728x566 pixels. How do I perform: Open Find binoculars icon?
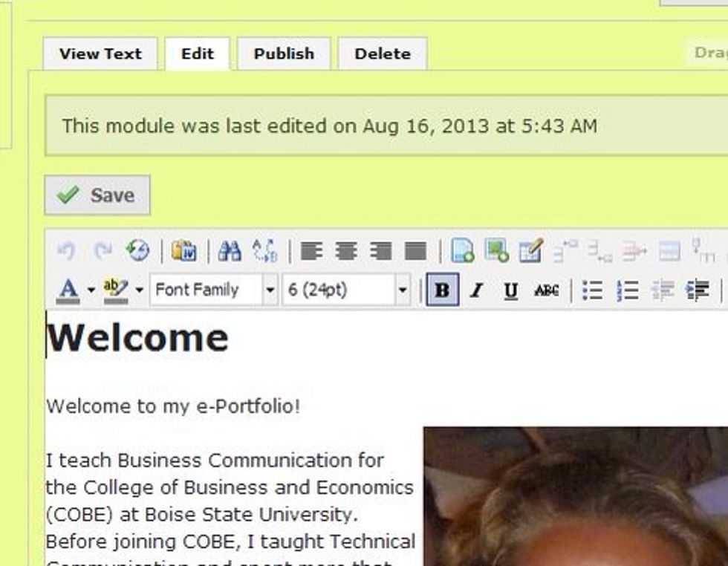coord(230,251)
